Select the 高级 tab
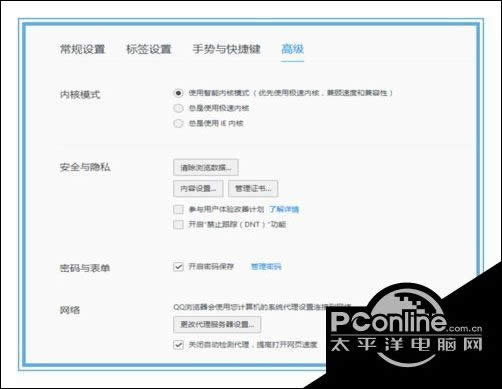The image size is (502, 389). coord(292,49)
